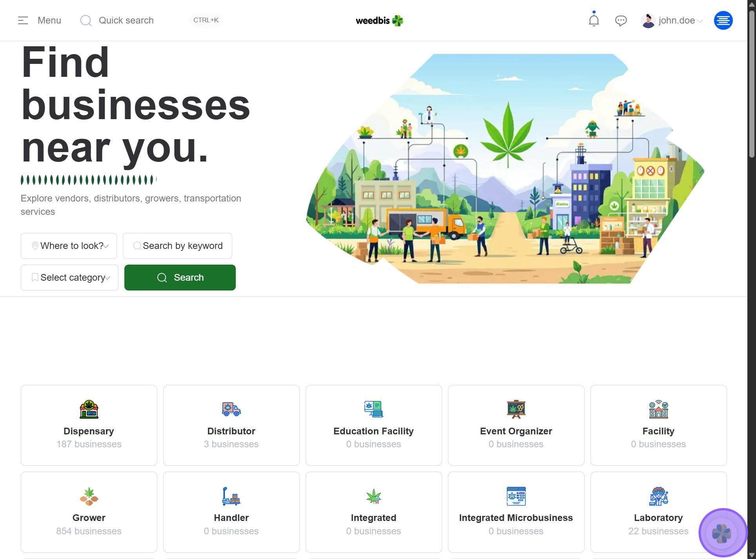Open the Select category dropdown

click(x=69, y=278)
